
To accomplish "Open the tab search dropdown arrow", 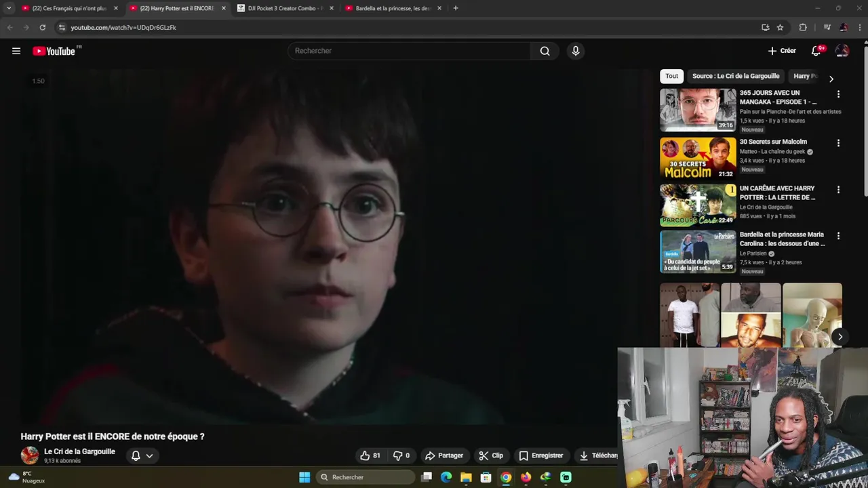I will click(9, 8).
